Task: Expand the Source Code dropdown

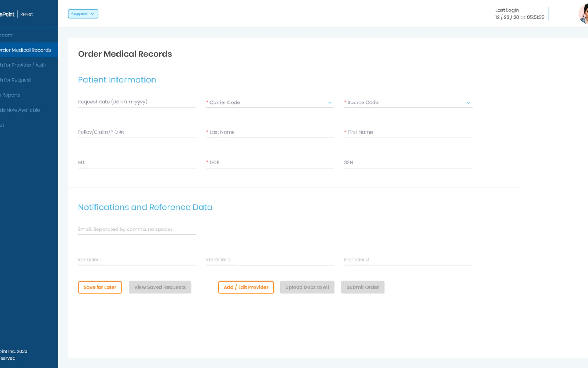Action: click(408, 102)
